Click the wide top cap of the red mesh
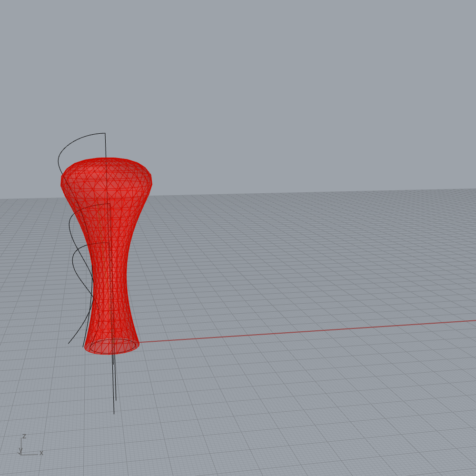Screen dimensions: 476x476 106,167
